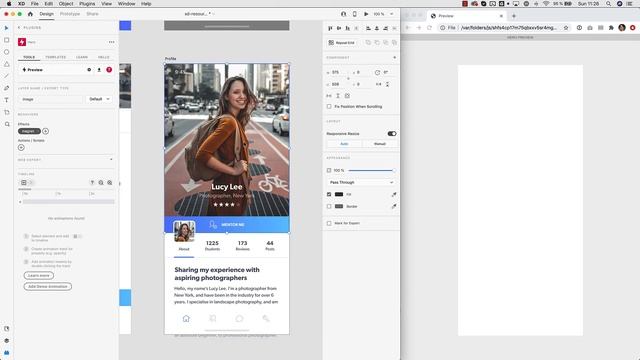
Task: Click the plugin's red lightning logo
Action: click(22, 42)
